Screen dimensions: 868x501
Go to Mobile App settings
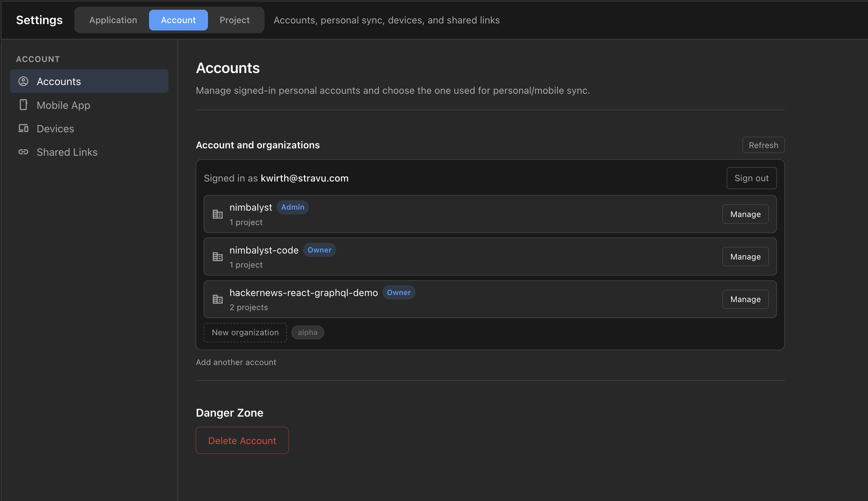pos(89,105)
